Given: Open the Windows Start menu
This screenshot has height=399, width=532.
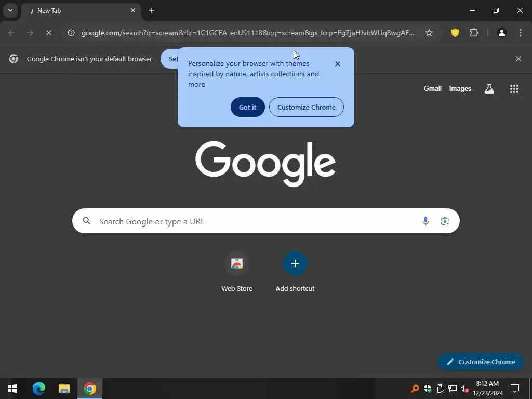Looking at the screenshot, I should coord(12,389).
